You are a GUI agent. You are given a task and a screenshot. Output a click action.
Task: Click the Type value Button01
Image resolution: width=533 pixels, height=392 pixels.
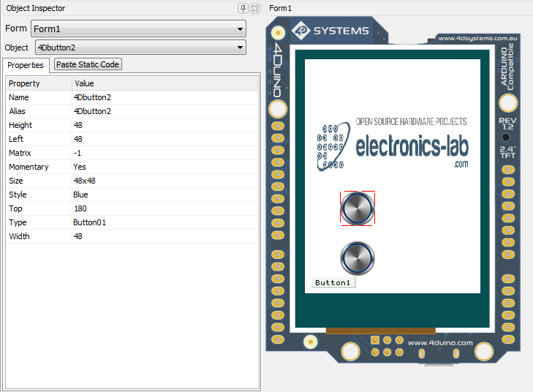coord(90,222)
